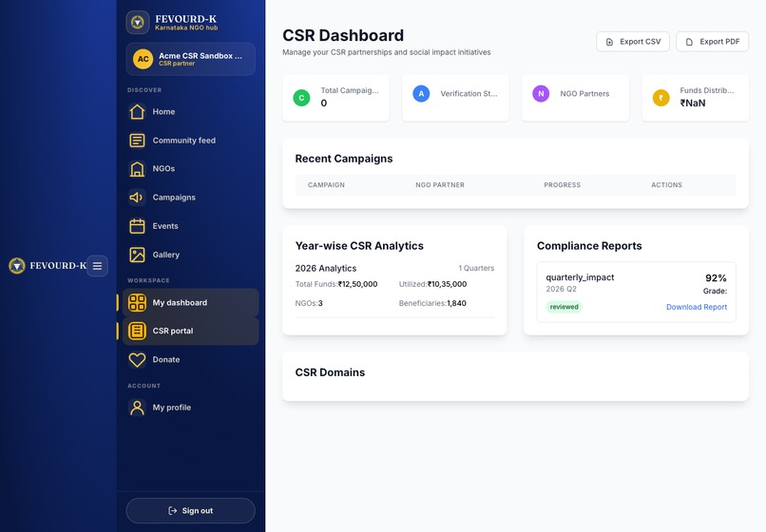Click the ACTIONS column header
This screenshot has height=532, width=766.
point(666,185)
